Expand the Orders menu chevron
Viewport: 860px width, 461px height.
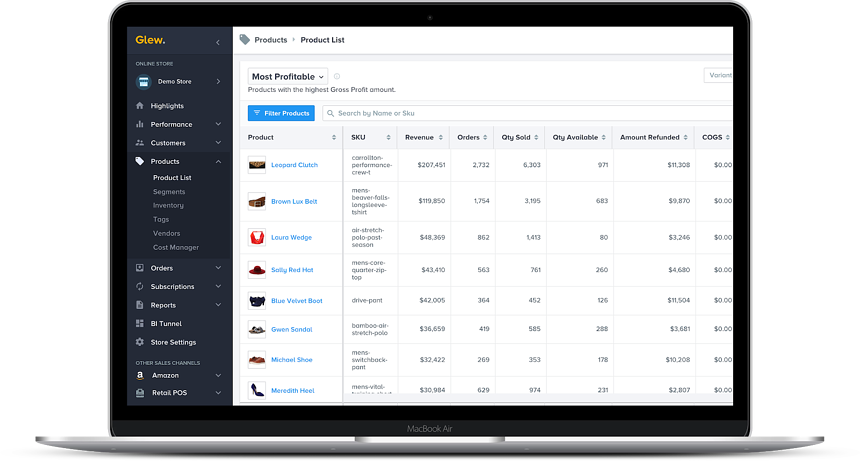click(x=218, y=268)
